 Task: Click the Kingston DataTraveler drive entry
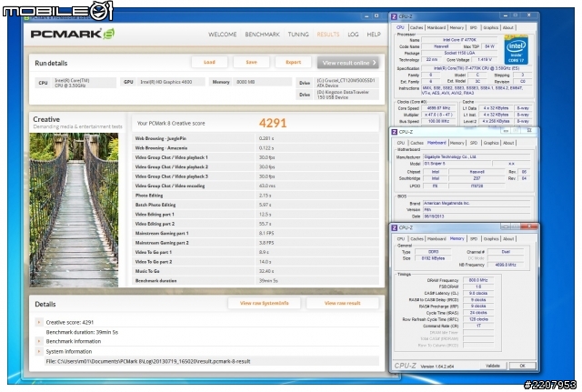point(346,95)
